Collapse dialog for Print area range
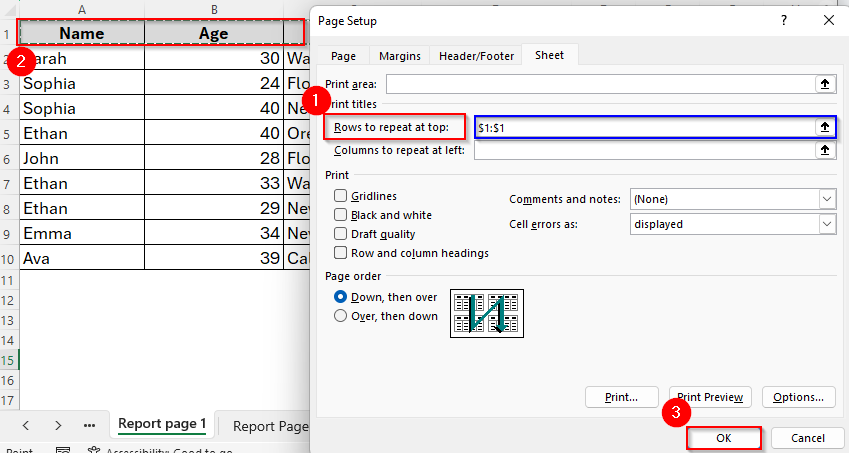The height and width of the screenshot is (453, 849). click(825, 84)
